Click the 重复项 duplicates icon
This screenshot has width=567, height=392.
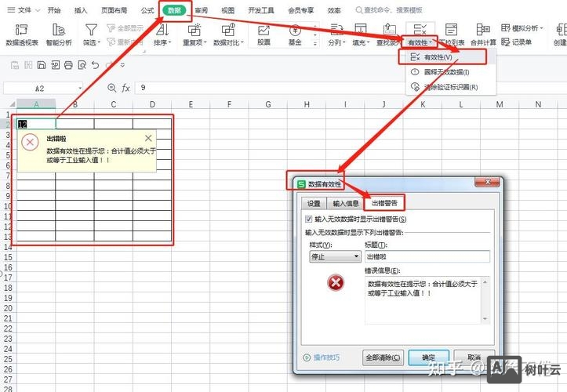click(x=194, y=30)
